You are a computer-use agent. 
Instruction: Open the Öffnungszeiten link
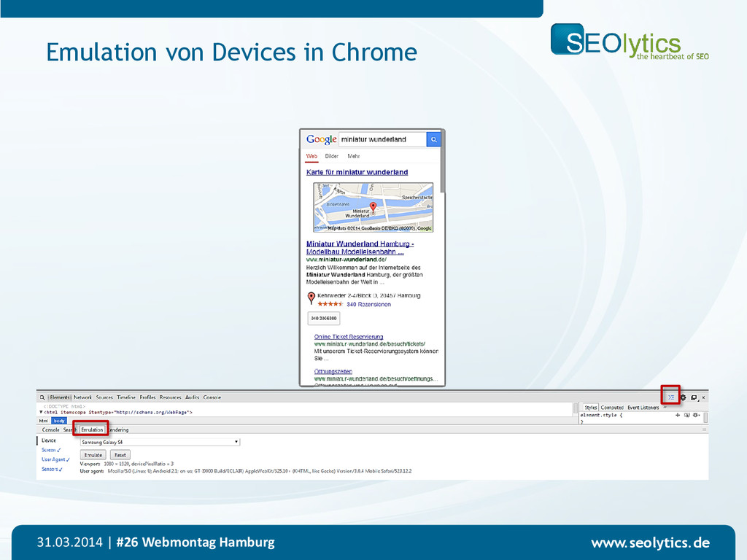pos(333,371)
